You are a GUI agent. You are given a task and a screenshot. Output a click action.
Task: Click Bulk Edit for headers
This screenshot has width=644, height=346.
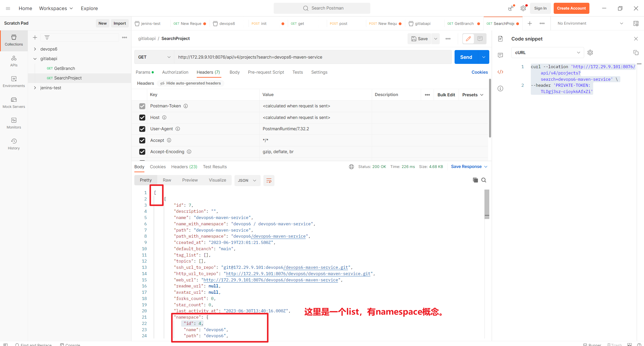point(446,95)
